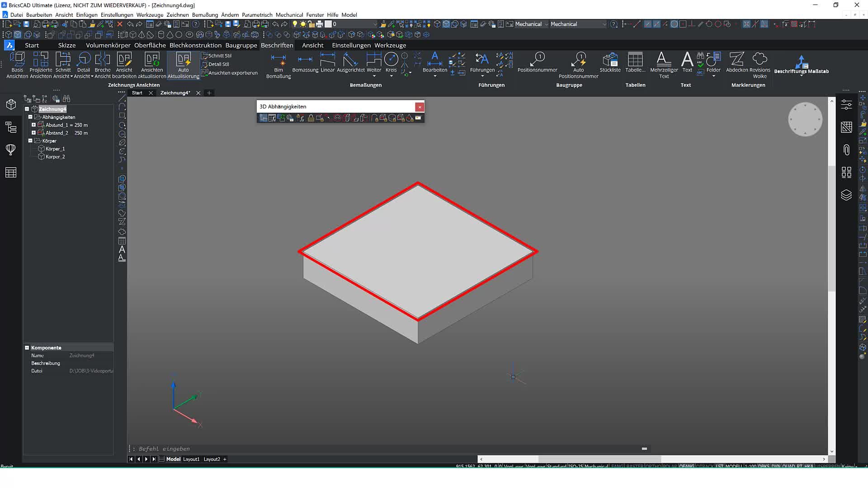
Task: Select the Bim Bemaßung tool
Action: click(278, 66)
